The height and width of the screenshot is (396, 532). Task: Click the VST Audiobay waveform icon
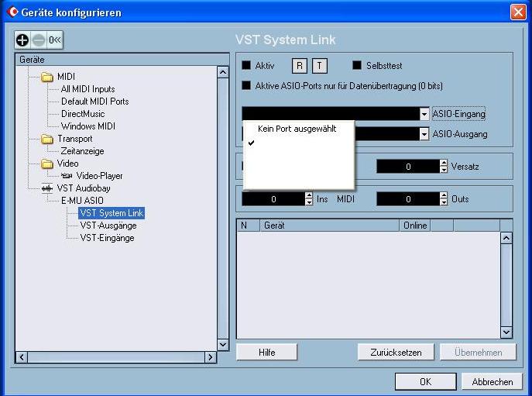coord(47,188)
